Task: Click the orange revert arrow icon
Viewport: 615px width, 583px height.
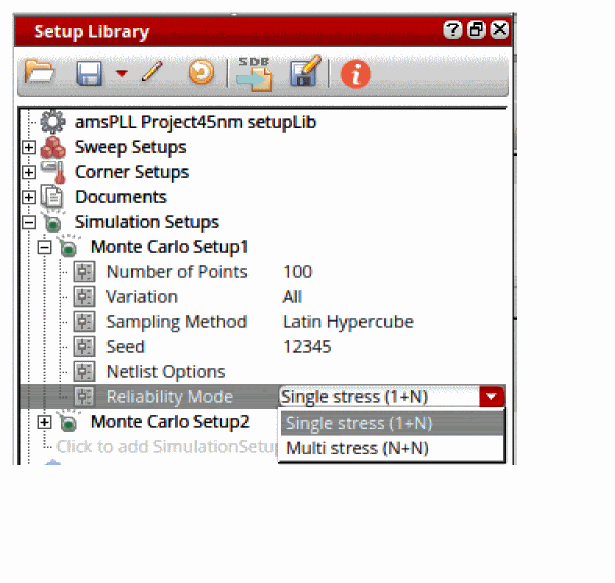Action: [201, 72]
